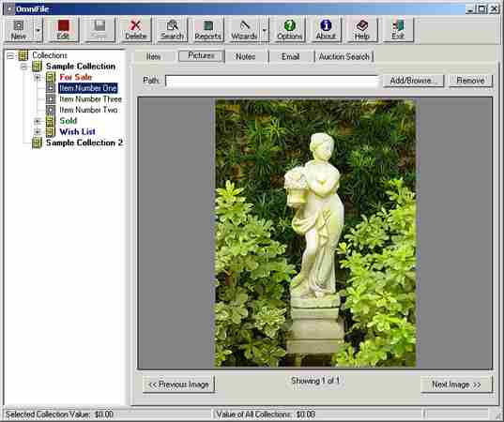Open the Auction Search tab

click(344, 57)
